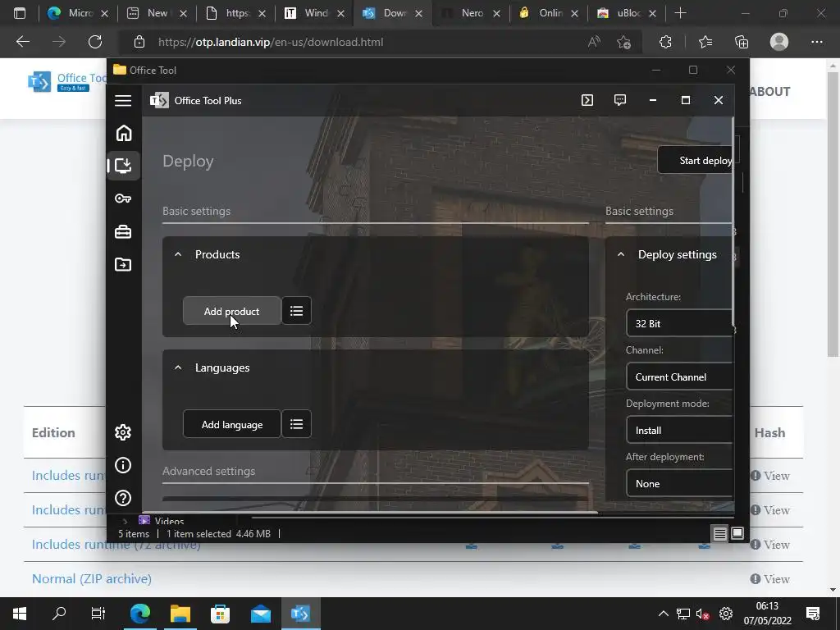
Task: Open the feedback chat icon in title bar
Action: coord(620,100)
